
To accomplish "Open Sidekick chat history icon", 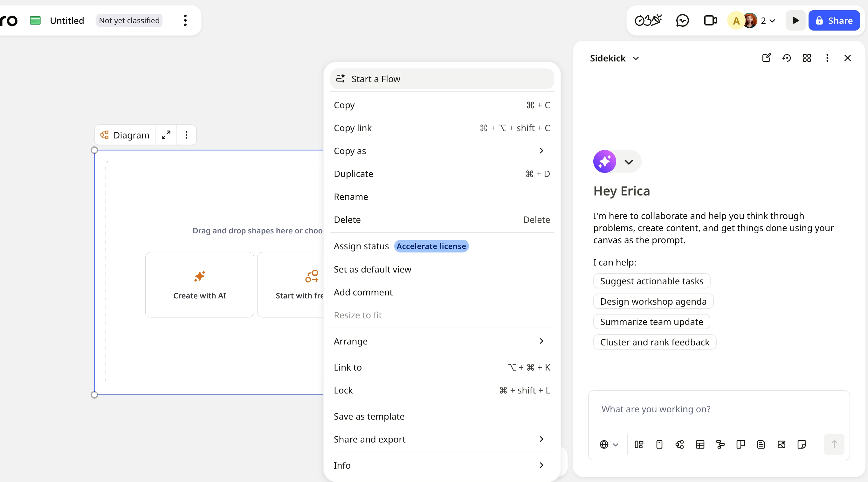I will 787,58.
